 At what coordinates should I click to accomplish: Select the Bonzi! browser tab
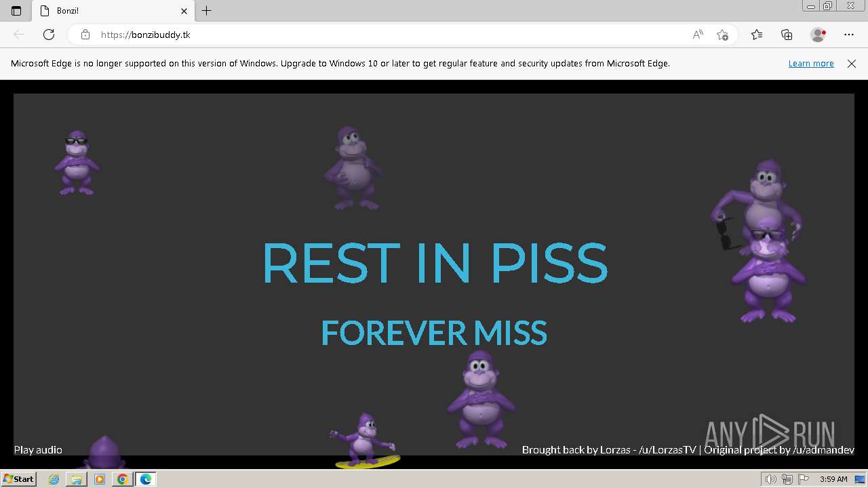click(113, 11)
